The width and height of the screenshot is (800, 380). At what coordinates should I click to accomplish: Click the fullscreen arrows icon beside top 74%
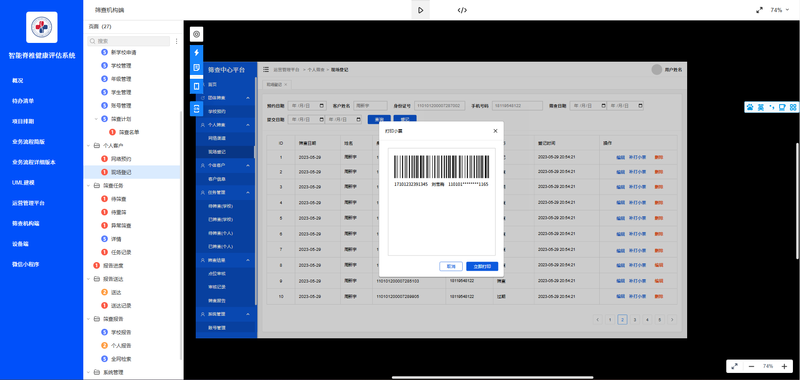[759, 10]
